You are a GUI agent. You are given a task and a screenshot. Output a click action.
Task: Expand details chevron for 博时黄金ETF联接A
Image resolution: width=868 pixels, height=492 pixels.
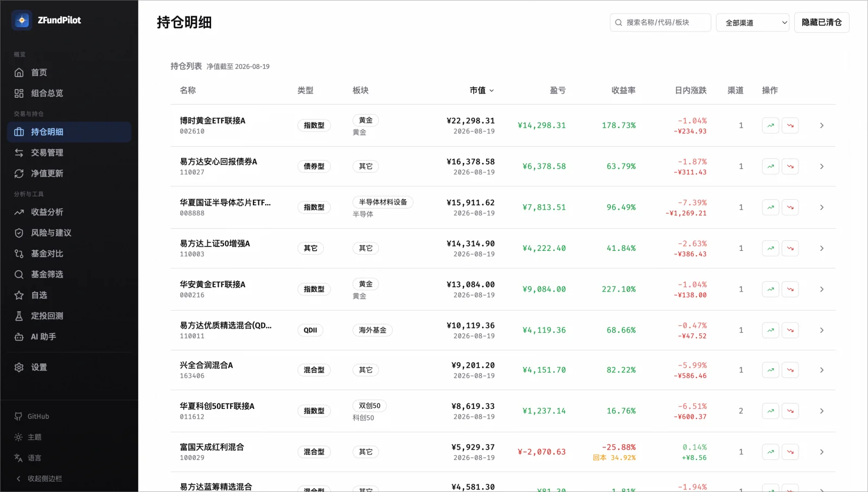tap(821, 125)
